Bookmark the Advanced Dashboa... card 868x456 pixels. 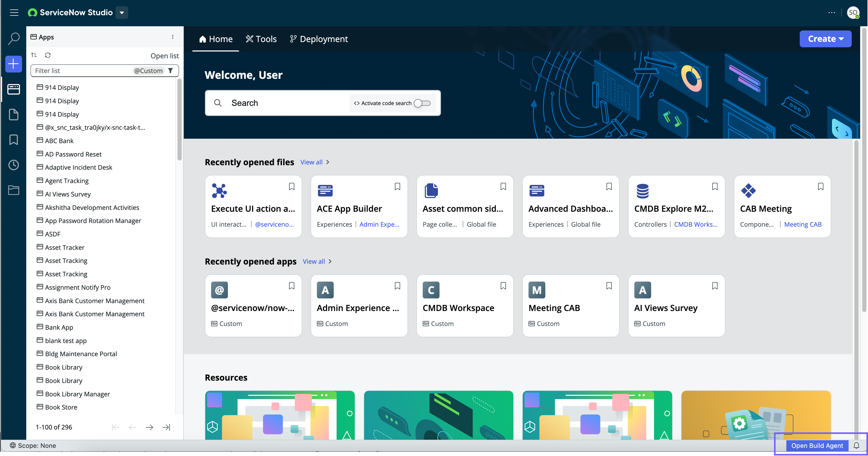(609, 186)
